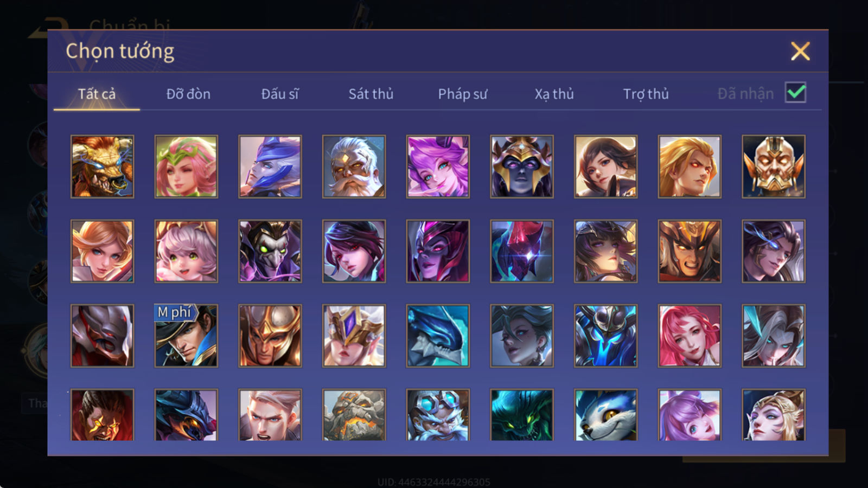Pick the red-haired smiling woman hero

click(x=690, y=336)
